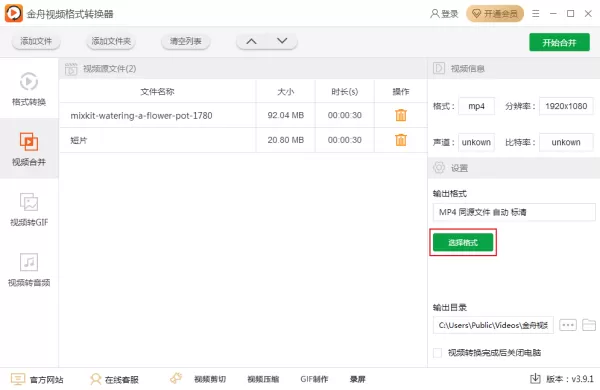Click the 登录 login link
The height and width of the screenshot is (390, 600).
pos(445,14)
